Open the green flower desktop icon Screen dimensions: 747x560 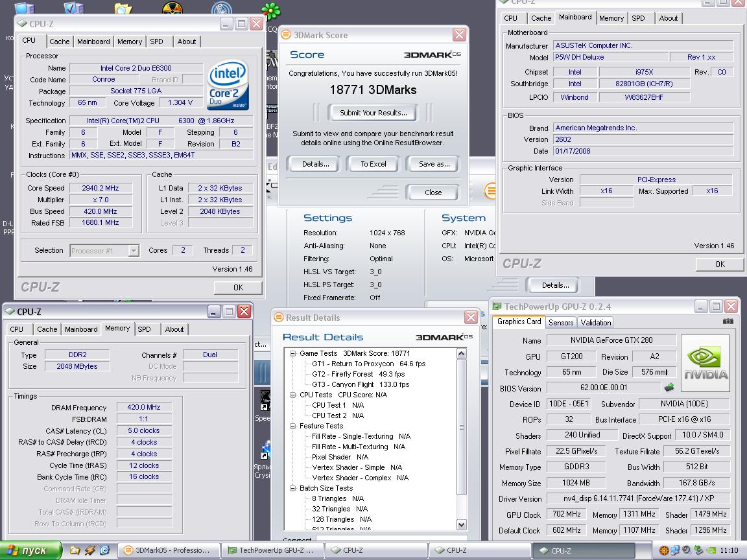271,11
